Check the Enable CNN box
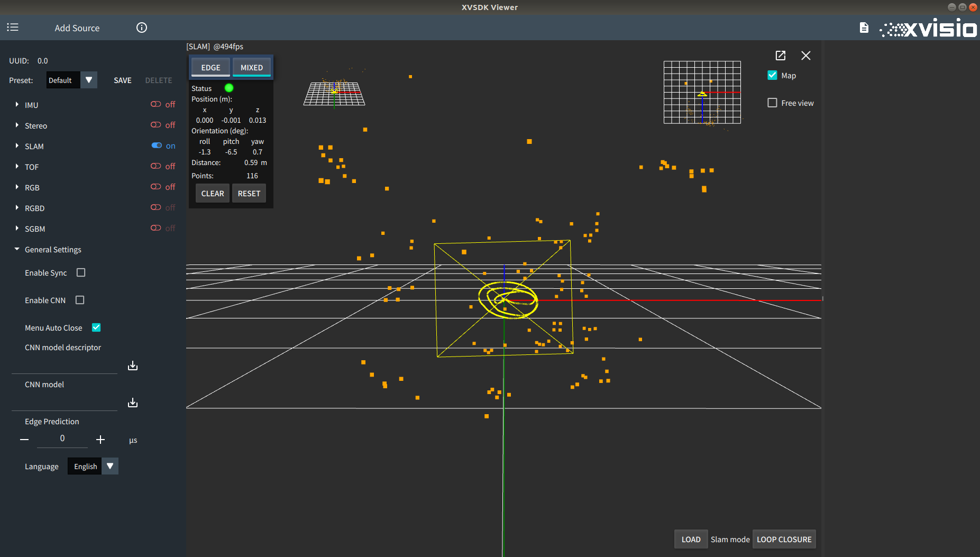980x557 pixels. [x=80, y=300]
